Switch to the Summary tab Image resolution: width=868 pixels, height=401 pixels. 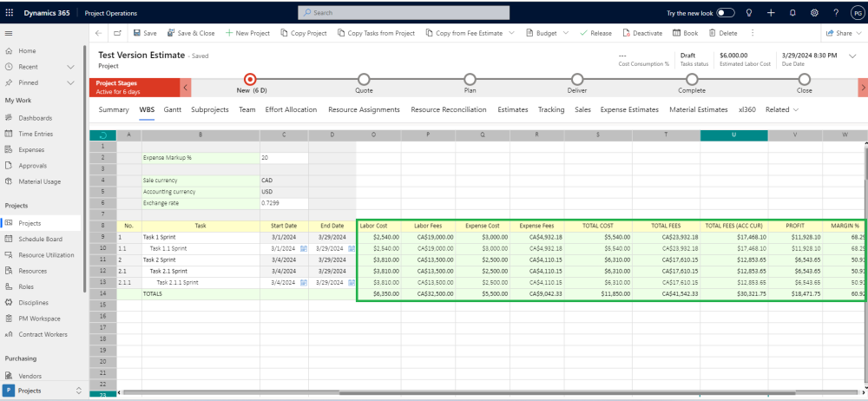click(x=114, y=109)
